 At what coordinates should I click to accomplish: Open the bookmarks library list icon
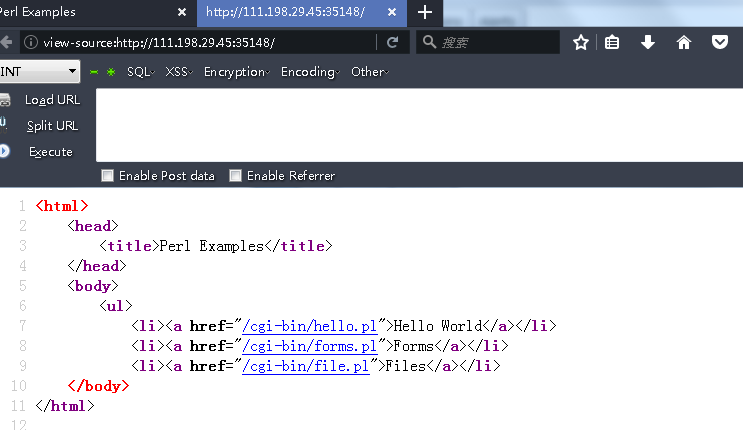pos(613,42)
